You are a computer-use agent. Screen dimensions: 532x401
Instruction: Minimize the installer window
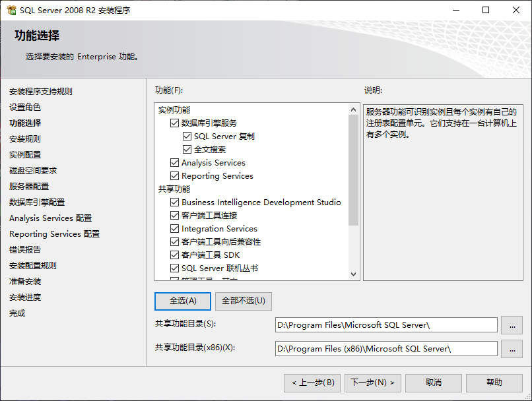[456, 10]
